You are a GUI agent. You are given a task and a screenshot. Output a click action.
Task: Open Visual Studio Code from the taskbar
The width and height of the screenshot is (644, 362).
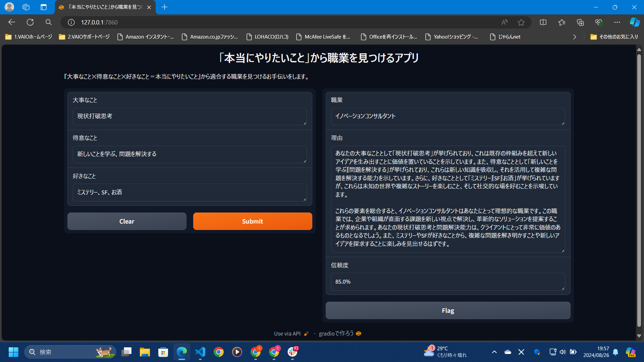tap(200, 352)
